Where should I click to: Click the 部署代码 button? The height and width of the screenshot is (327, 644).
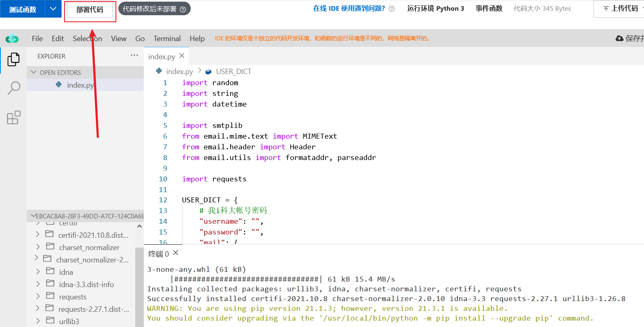(90, 9)
